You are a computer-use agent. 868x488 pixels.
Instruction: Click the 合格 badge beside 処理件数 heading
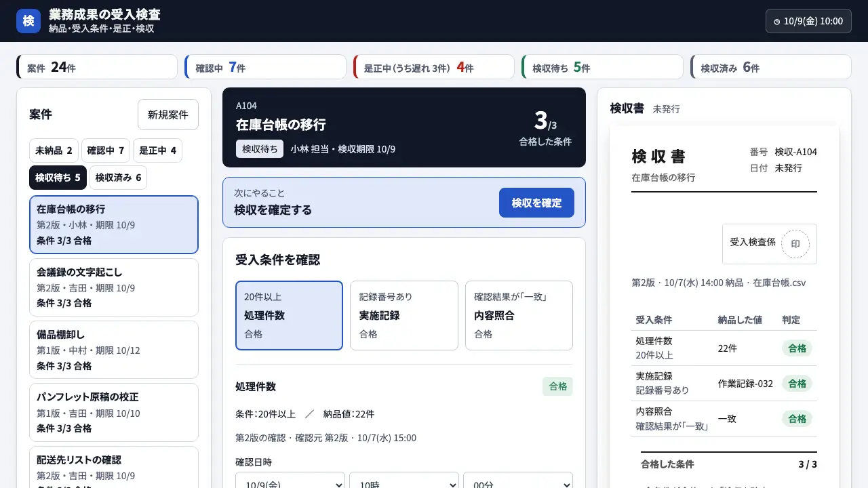point(557,386)
